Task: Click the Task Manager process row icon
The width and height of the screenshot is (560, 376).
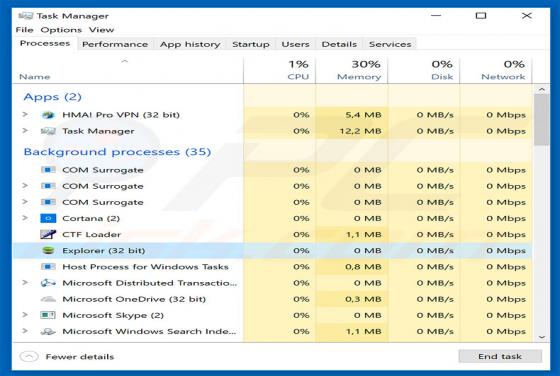Action: [x=48, y=131]
